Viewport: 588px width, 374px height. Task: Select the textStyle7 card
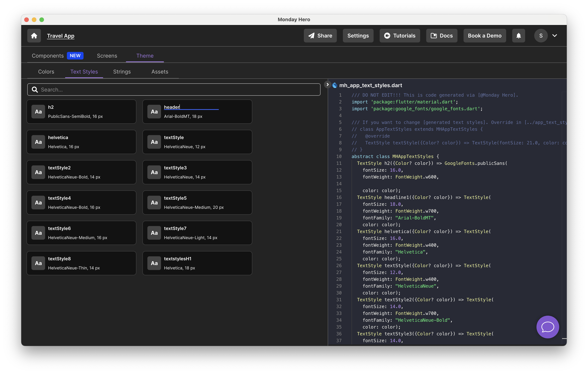[x=197, y=233]
